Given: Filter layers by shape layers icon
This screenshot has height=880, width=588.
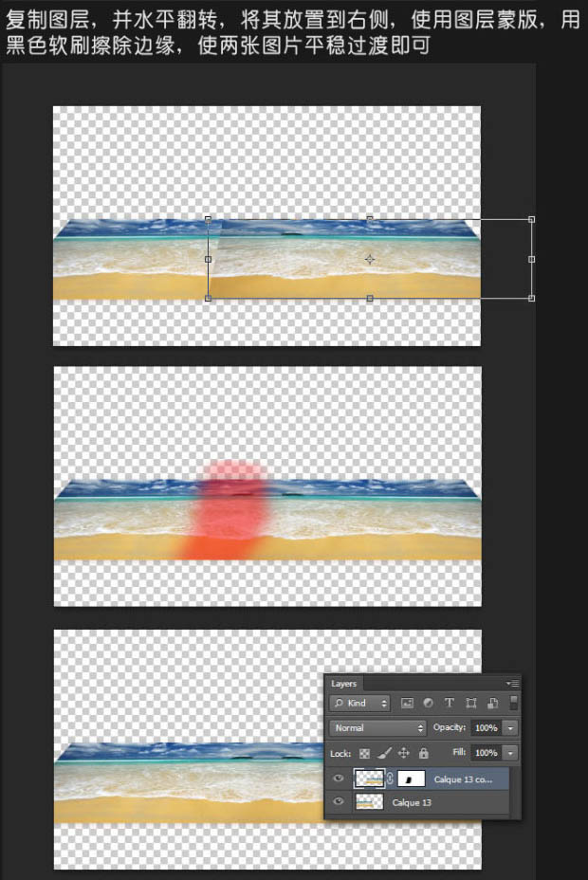Looking at the screenshot, I should click(470, 704).
